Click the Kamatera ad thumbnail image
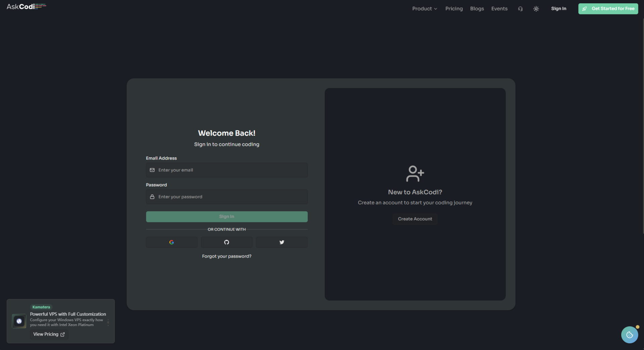 pyautogui.click(x=19, y=321)
